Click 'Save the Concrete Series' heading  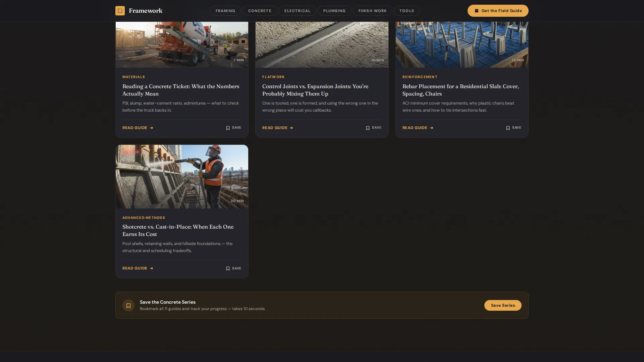[168, 302]
